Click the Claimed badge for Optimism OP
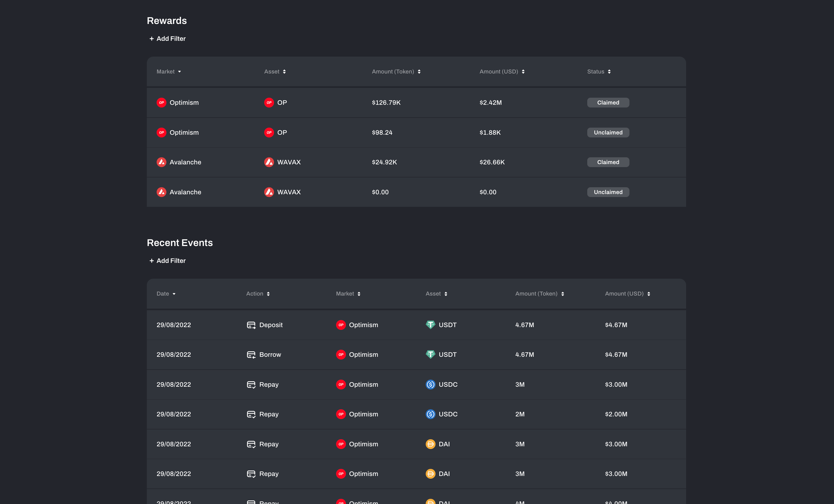This screenshot has width=834, height=504. point(608,103)
